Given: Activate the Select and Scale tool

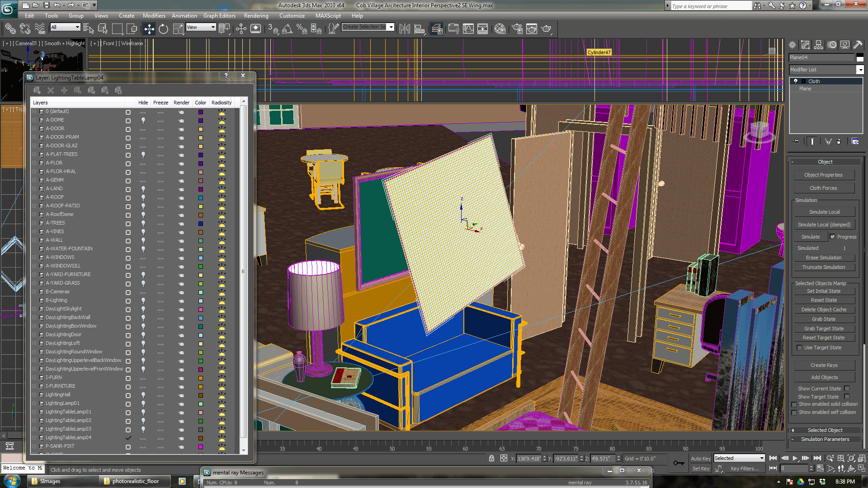Looking at the screenshot, I should pyautogui.click(x=179, y=29).
